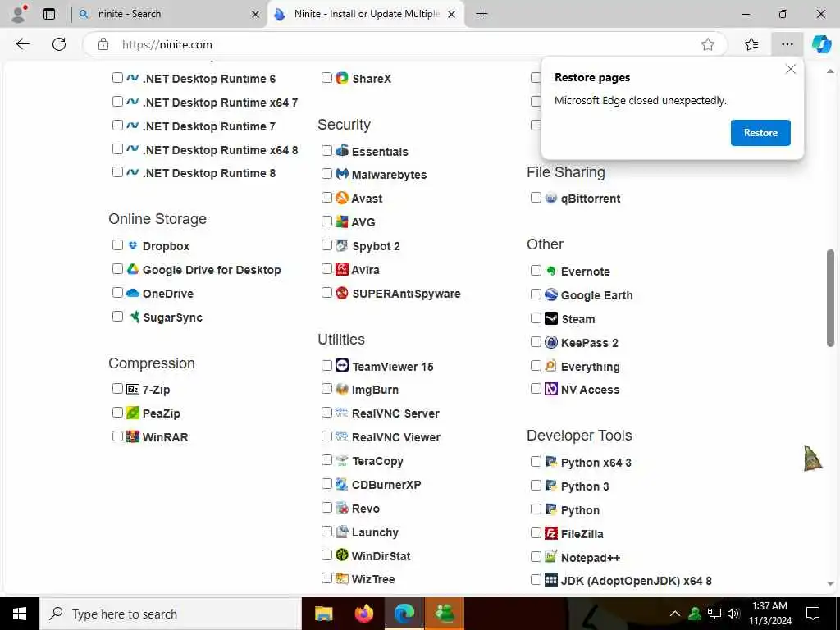Dismiss the Restore pages popup

pos(790,69)
